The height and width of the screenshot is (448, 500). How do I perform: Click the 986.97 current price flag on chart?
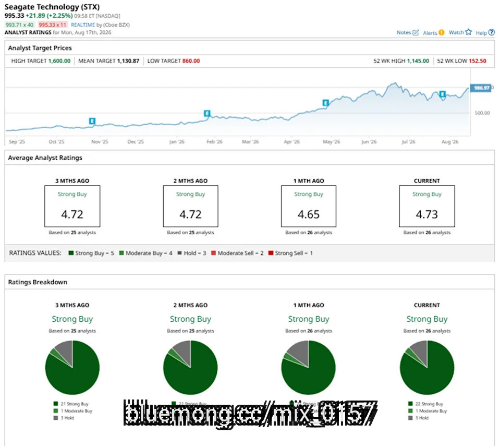point(481,88)
